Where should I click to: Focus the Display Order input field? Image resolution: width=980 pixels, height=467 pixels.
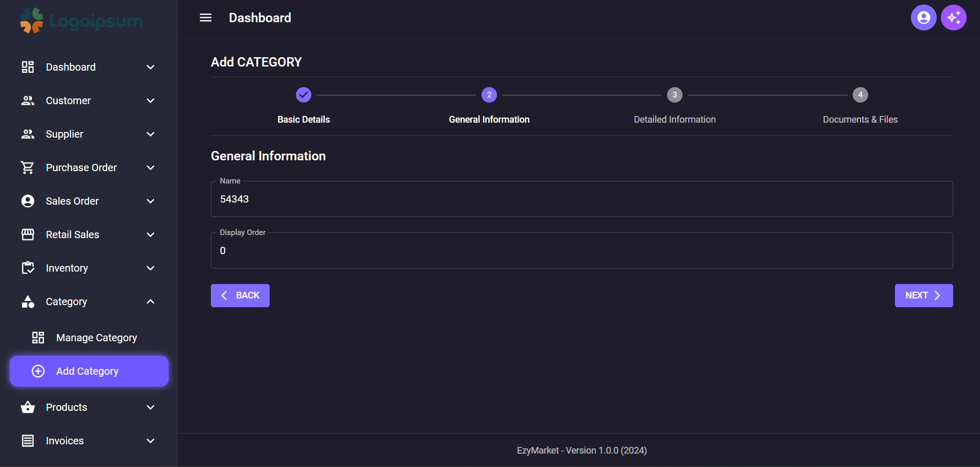click(x=582, y=251)
